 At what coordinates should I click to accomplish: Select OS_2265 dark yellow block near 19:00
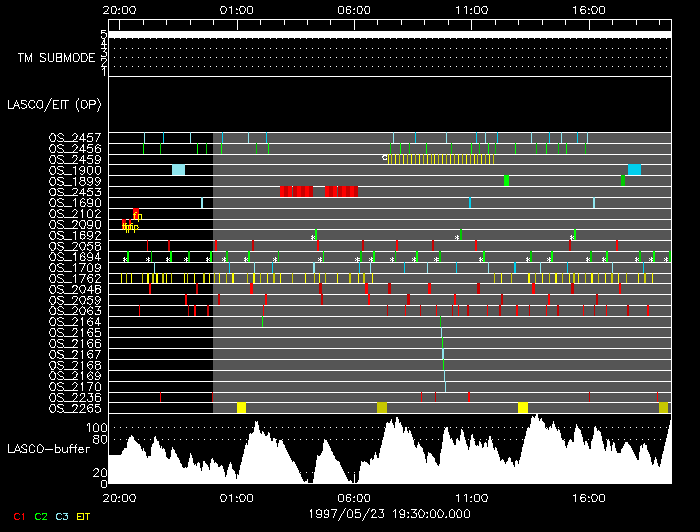click(663, 407)
